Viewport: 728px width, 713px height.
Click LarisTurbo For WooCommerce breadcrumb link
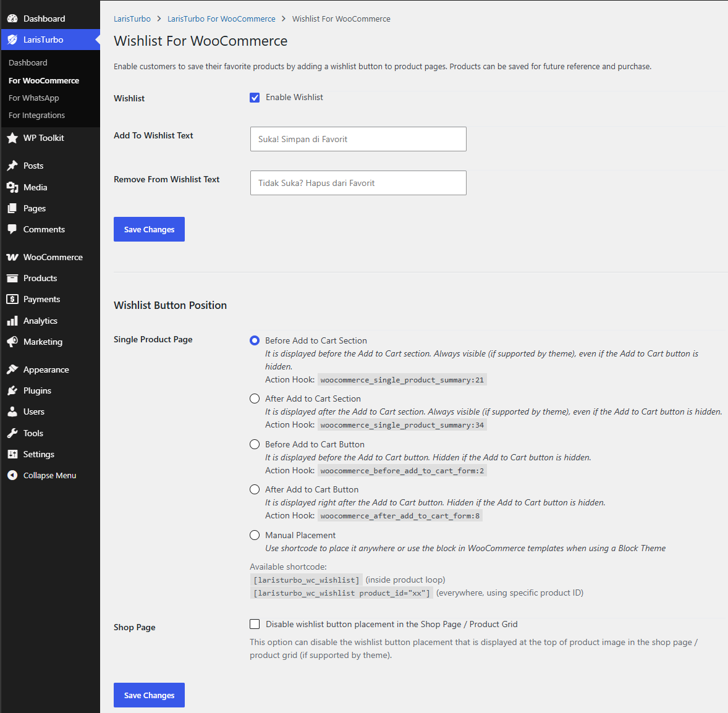221,19
